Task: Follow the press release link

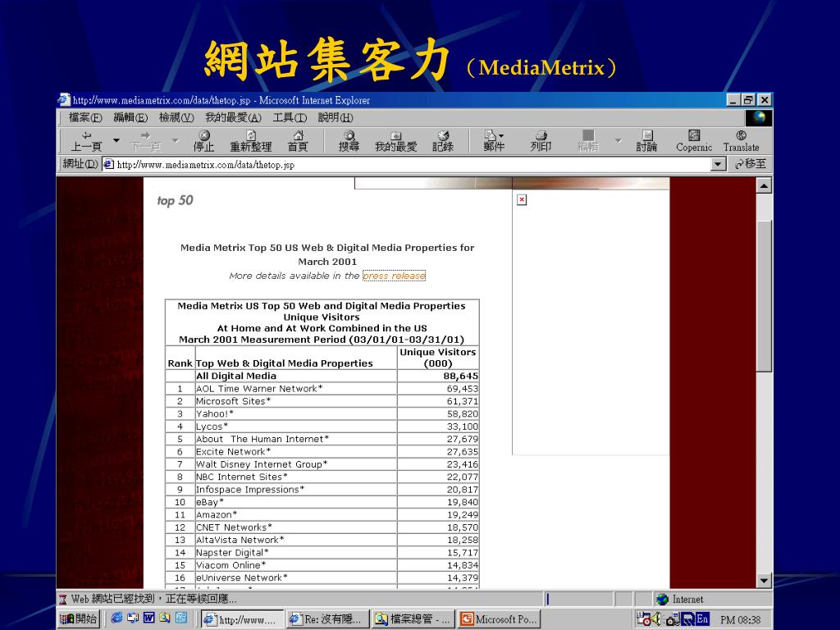Action: pos(394,276)
